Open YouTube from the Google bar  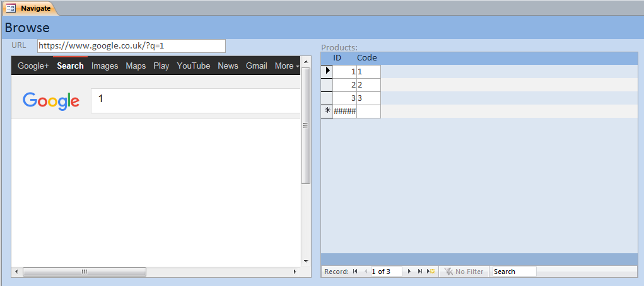[194, 66]
